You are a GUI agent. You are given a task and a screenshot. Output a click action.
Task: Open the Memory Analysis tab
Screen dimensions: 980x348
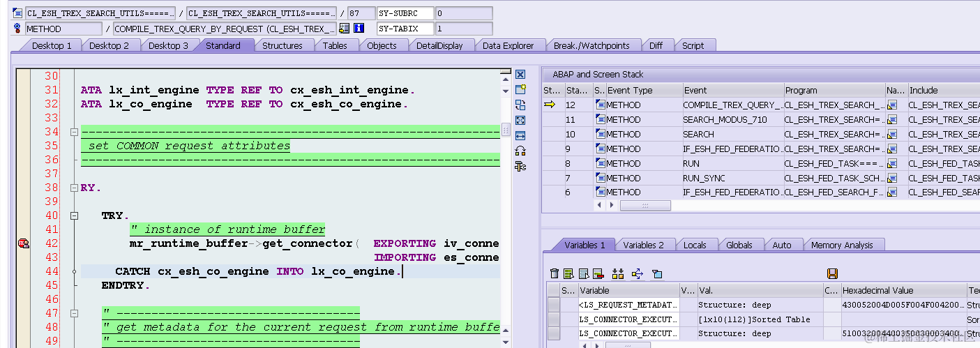pyautogui.click(x=841, y=245)
